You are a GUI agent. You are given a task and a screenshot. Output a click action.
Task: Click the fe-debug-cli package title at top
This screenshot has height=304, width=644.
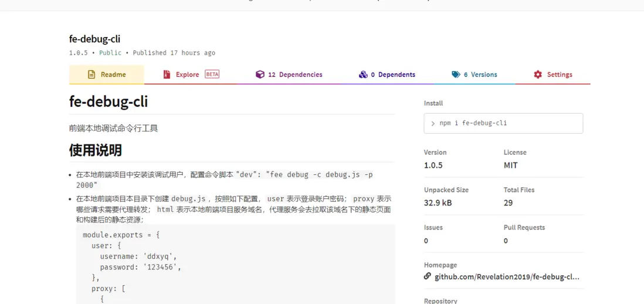(95, 39)
